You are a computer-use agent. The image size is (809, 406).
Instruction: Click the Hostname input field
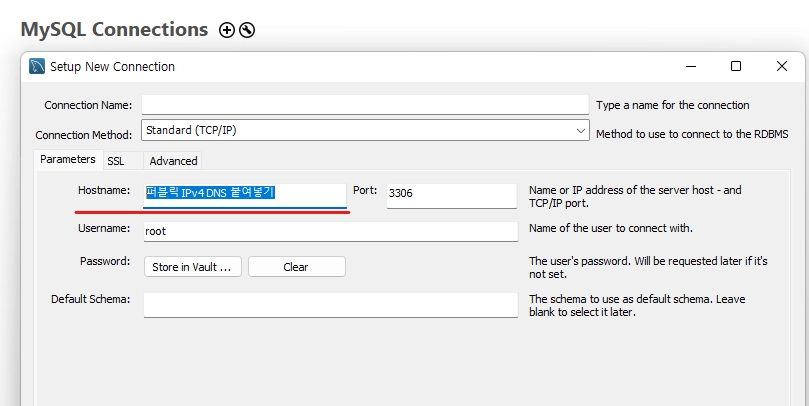245,196
